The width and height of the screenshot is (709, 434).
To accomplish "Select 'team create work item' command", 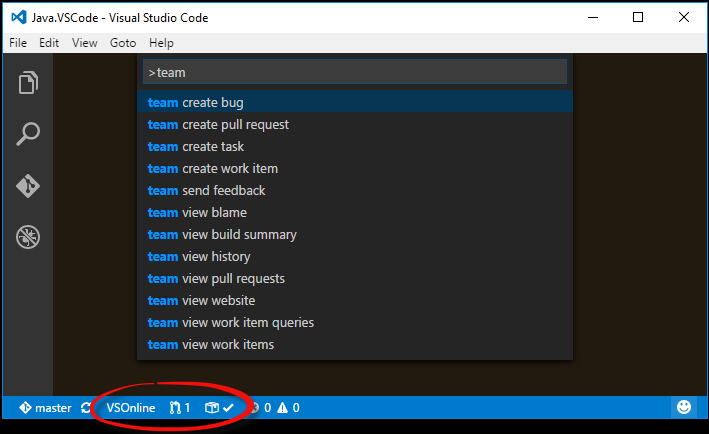I will click(x=355, y=169).
